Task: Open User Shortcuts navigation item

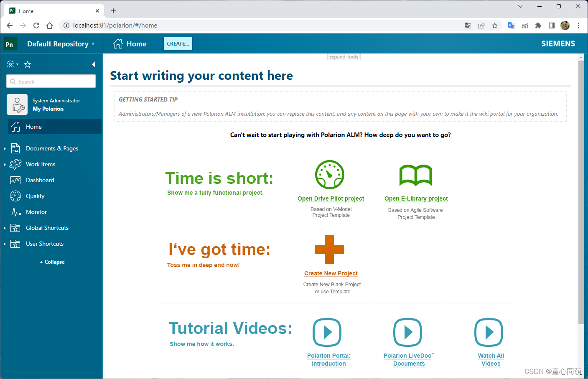Action: [x=45, y=244]
